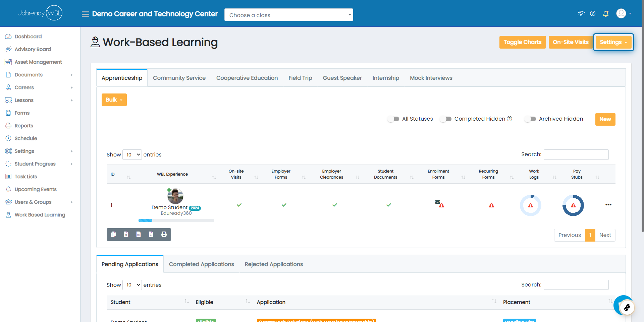Open pending applications show entries dropdown
Image resolution: width=644 pixels, height=322 pixels.
click(132, 285)
